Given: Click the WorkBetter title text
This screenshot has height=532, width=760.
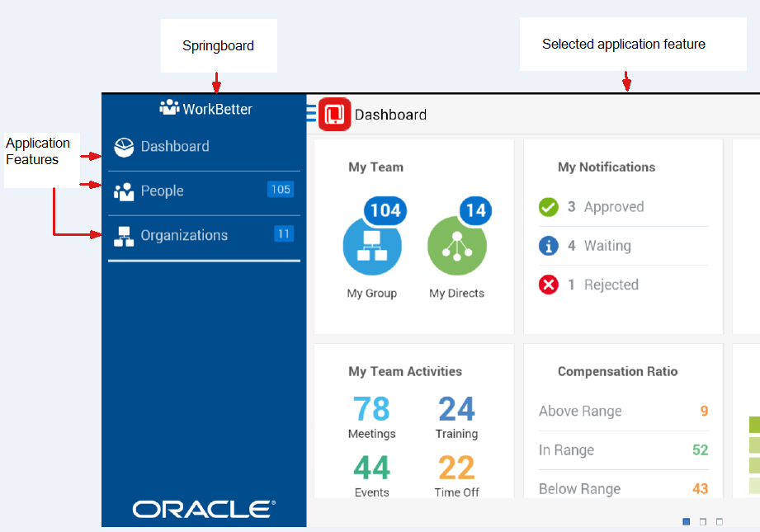Looking at the screenshot, I should 217,109.
